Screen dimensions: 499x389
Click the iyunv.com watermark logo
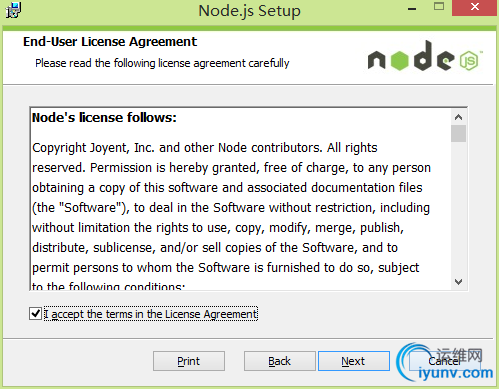pyautogui.click(x=445, y=363)
